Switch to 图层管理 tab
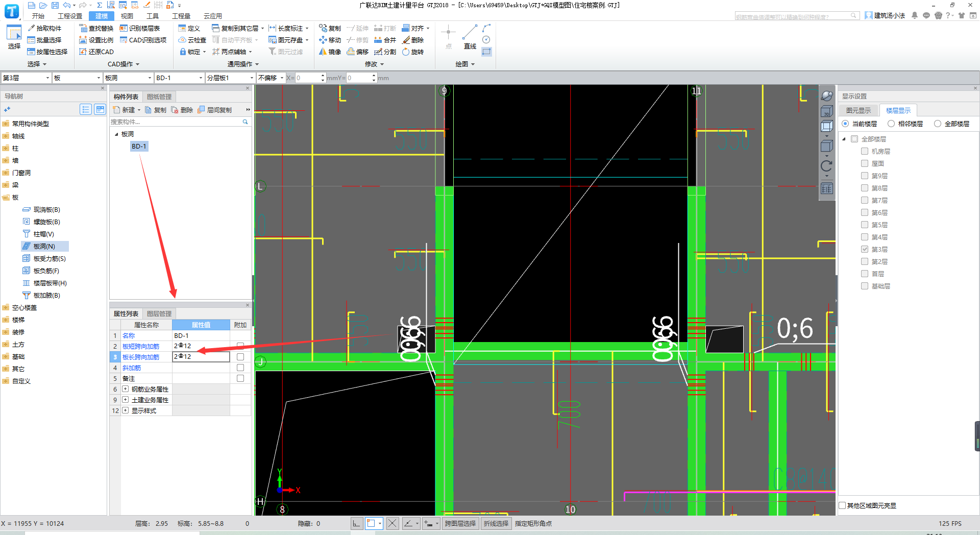The width and height of the screenshot is (980, 535). (159, 313)
